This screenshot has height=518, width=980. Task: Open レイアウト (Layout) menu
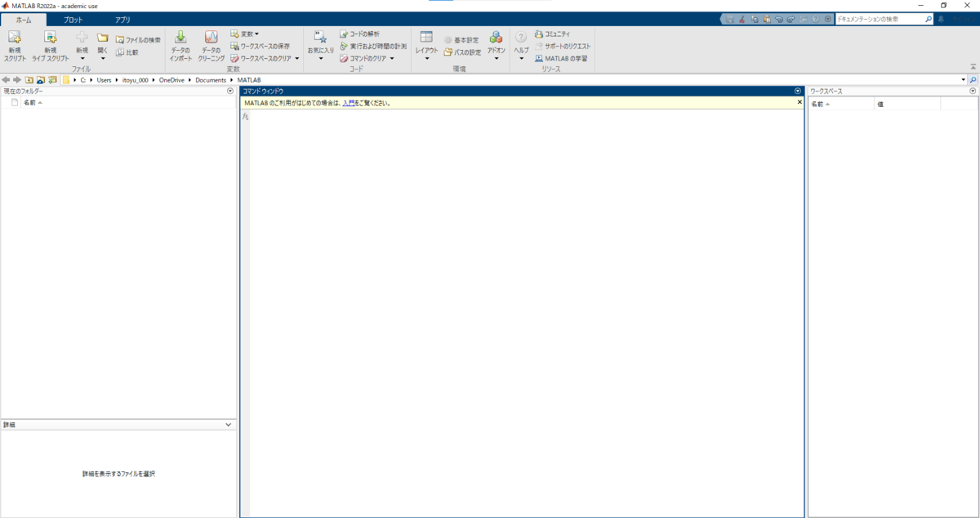[426, 47]
